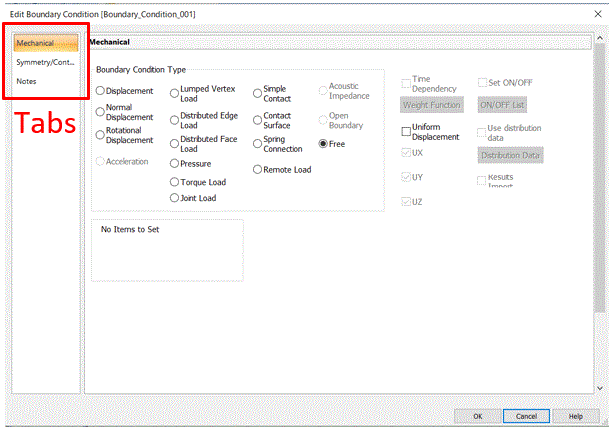Select Rotational Displacement option

100,133
